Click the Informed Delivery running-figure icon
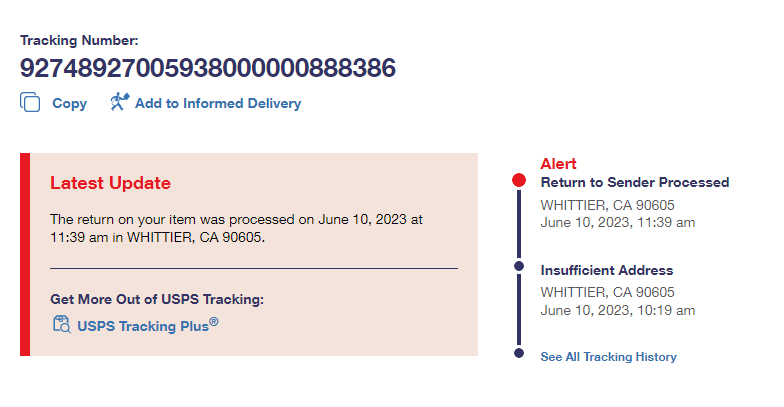The width and height of the screenshot is (784, 407). coord(120,102)
